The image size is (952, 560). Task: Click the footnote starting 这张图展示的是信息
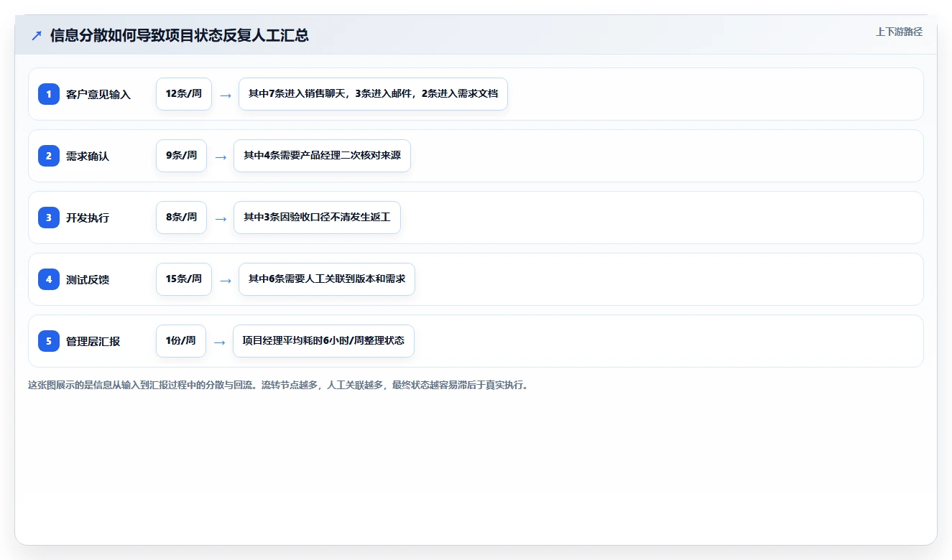pyautogui.click(x=279, y=385)
